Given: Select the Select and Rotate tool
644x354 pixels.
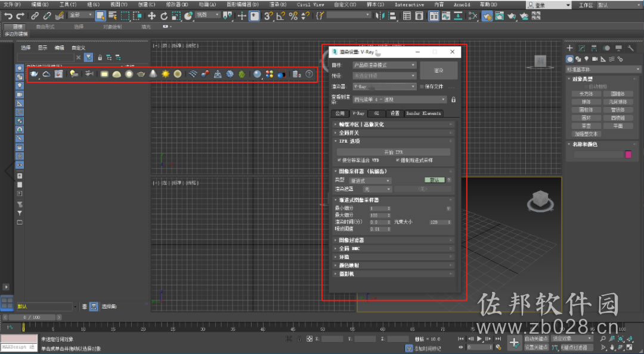Looking at the screenshot, I should tap(164, 16).
